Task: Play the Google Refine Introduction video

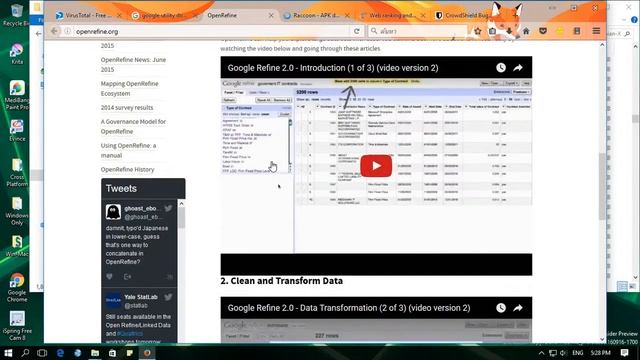Action: tap(376, 166)
